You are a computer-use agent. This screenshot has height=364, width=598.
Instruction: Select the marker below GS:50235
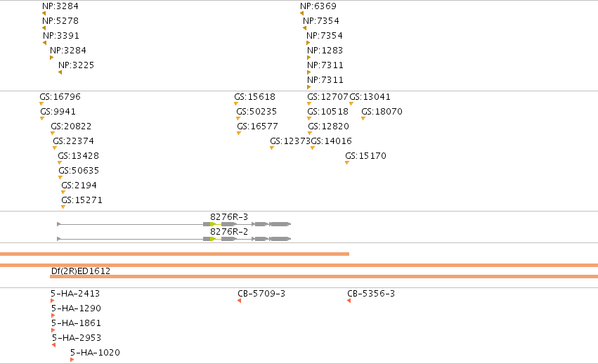tap(238, 119)
